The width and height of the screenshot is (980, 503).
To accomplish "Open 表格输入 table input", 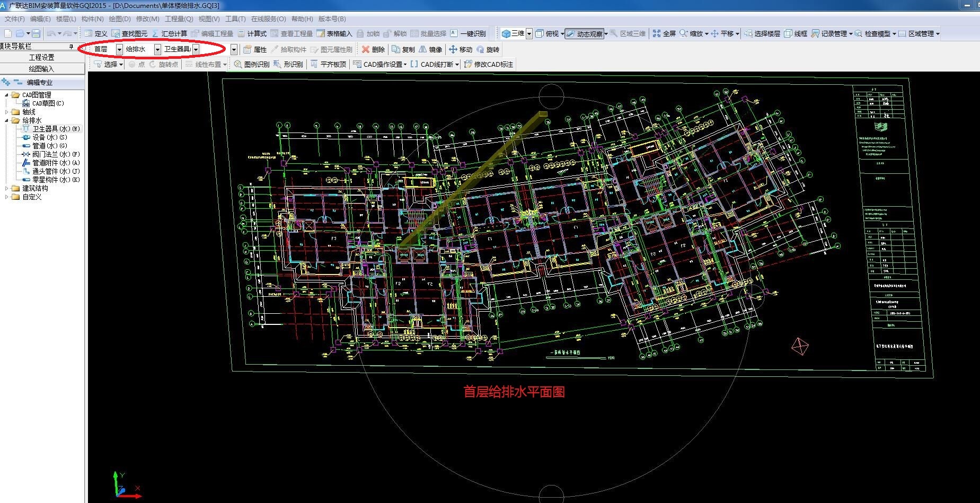I will coord(334,33).
